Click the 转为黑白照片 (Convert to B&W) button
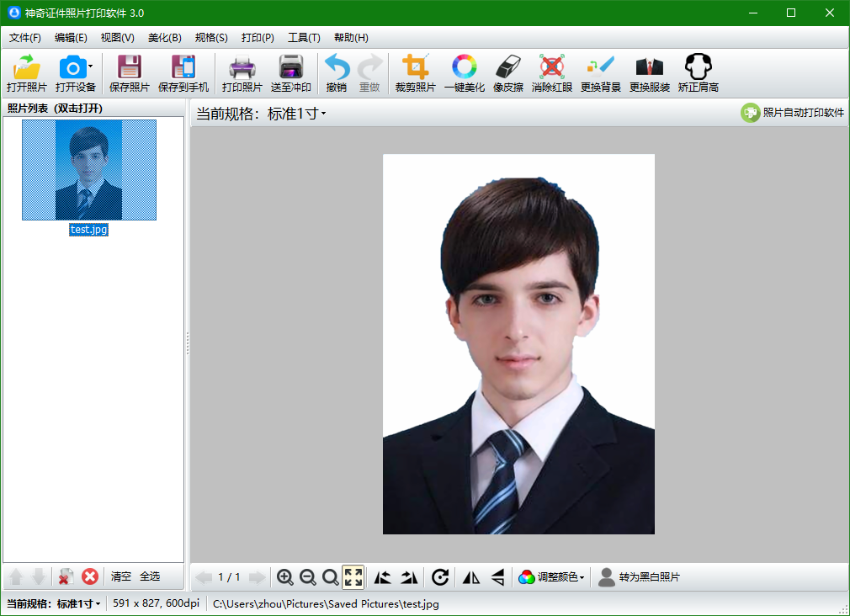850x616 pixels. (640, 576)
